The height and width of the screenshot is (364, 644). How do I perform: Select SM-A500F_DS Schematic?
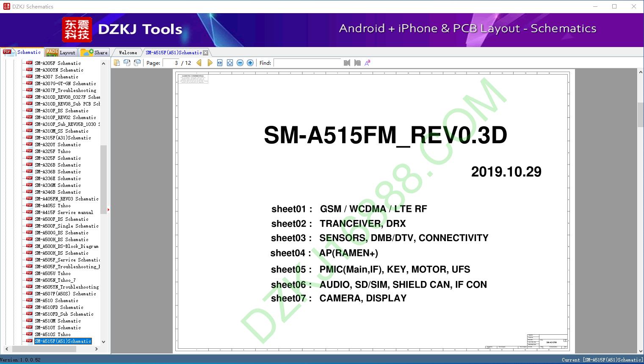pyautogui.click(x=61, y=219)
